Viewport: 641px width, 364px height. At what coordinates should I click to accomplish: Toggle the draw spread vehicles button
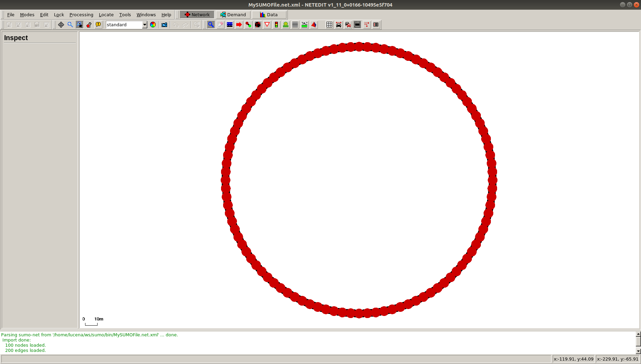(339, 25)
